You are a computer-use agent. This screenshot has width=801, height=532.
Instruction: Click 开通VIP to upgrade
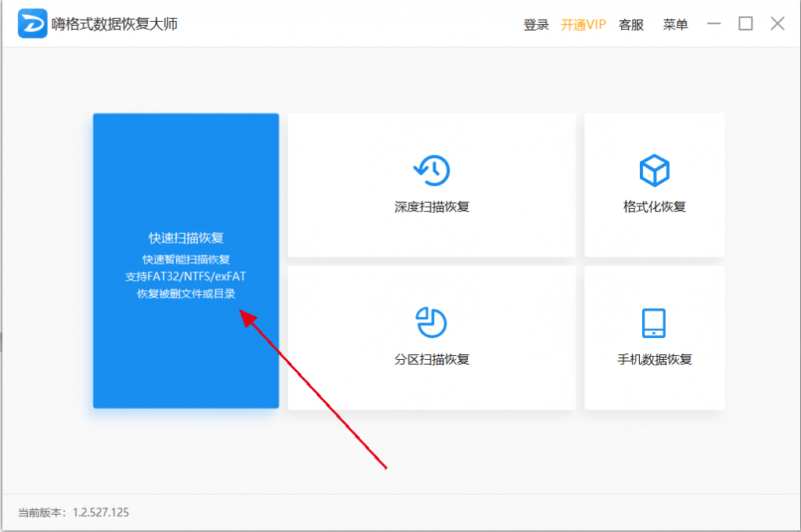pyautogui.click(x=584, y=24)
